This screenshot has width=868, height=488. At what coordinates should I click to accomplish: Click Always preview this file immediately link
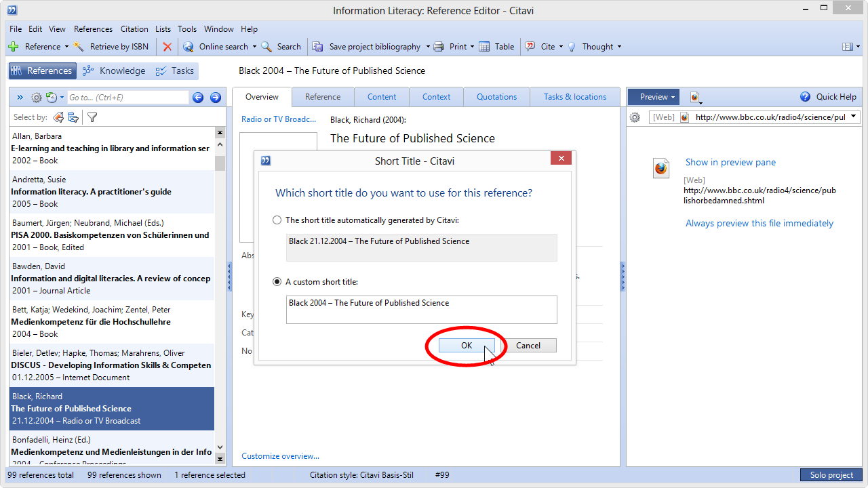[759, 223]
